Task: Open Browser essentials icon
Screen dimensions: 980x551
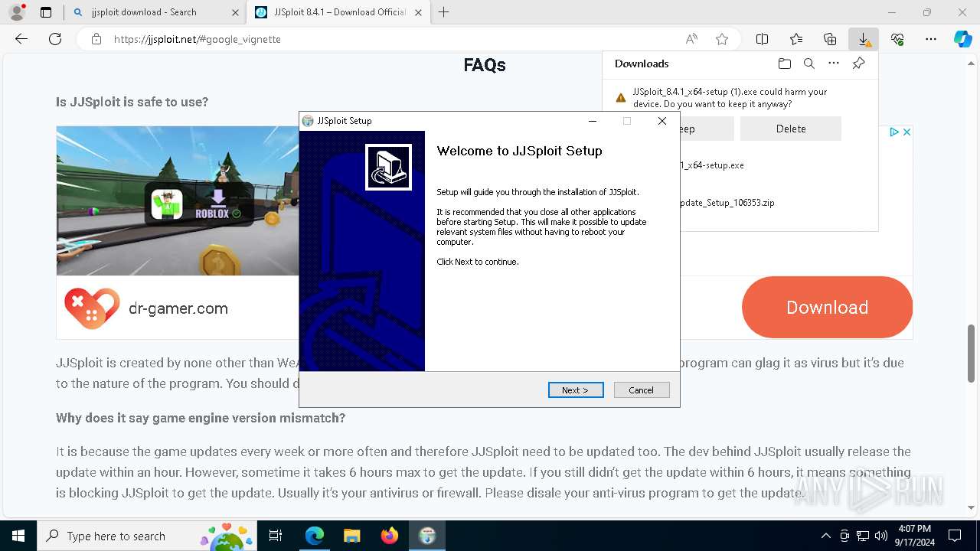Action: [x=897, y=39]
